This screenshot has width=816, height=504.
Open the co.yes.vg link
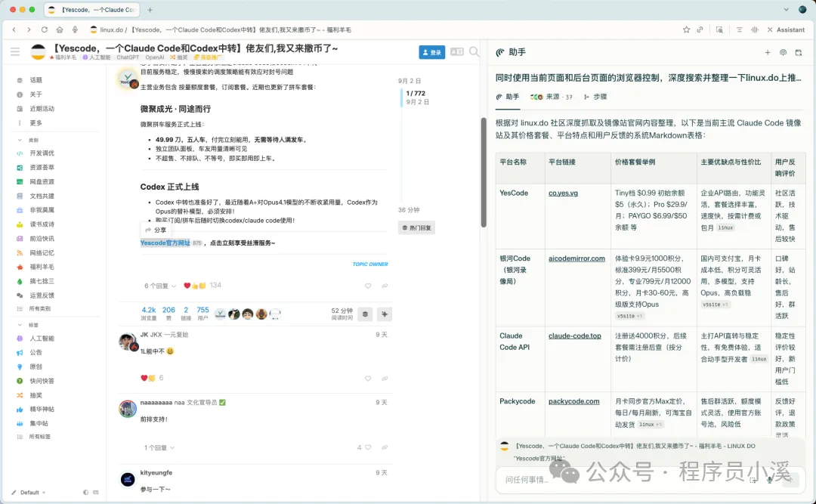click(x=563, y=193)
